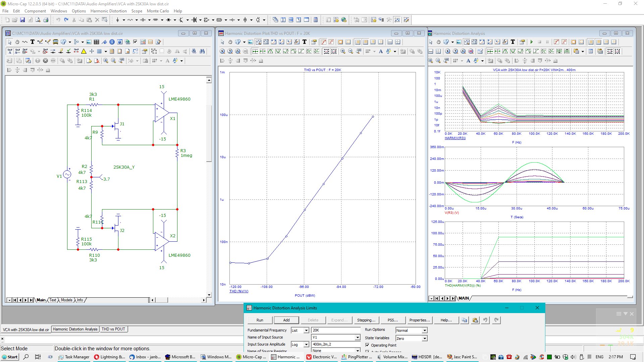Switch to Models page tab in schematic
Screen dimensions: 644x362
coord(66,300)
